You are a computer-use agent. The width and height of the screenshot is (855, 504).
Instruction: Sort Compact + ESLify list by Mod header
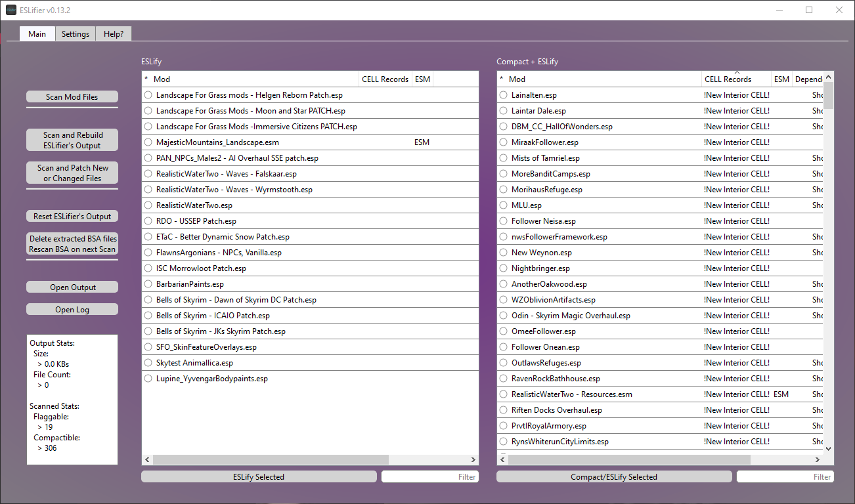click(x=604, y=79)
